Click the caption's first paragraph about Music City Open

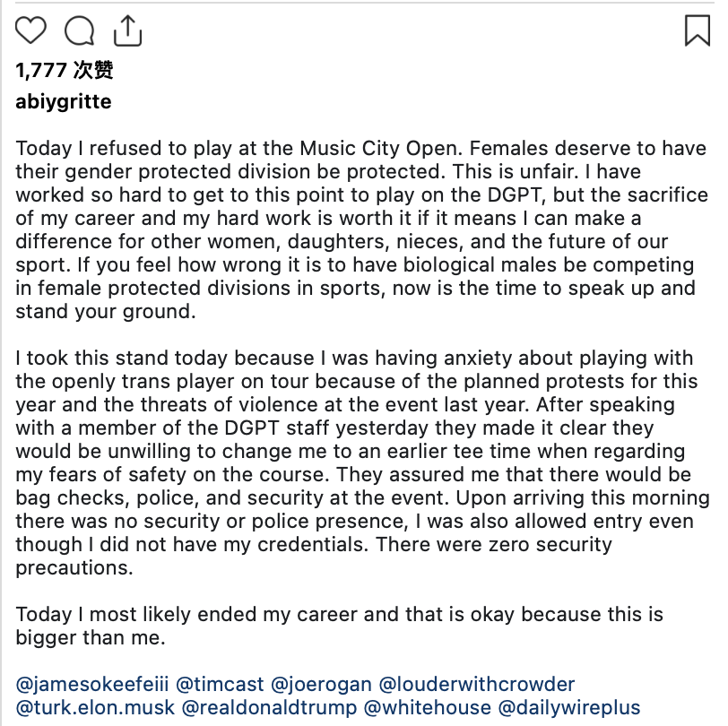click(x=362, y=229)
